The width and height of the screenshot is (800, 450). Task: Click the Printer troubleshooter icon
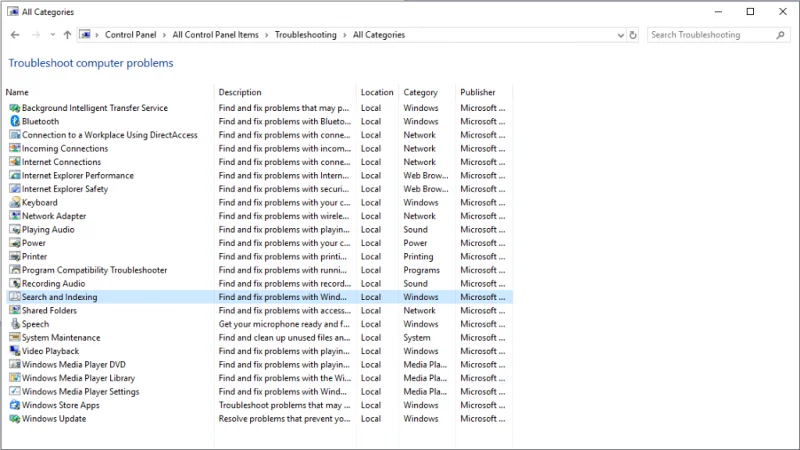[15, 257]
